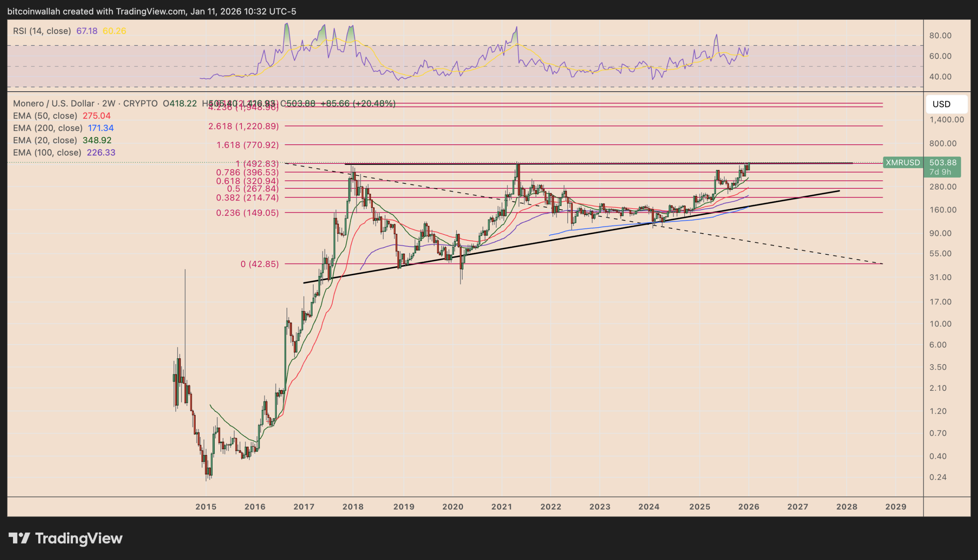The height and width of the screenshot is (560, 978).
Task: Select the EMA (100, close) legend entry
Action: pyautogui.click(x=48, y=152)
